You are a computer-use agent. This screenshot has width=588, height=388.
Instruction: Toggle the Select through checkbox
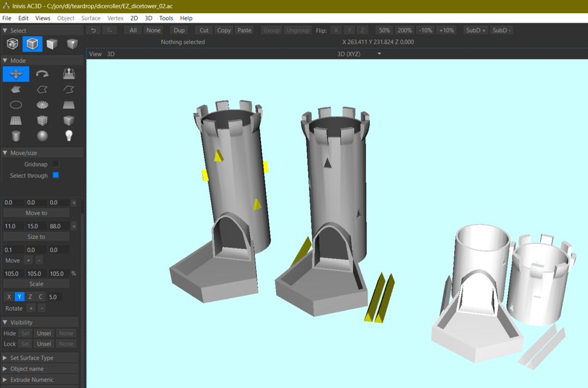[56, 176]
